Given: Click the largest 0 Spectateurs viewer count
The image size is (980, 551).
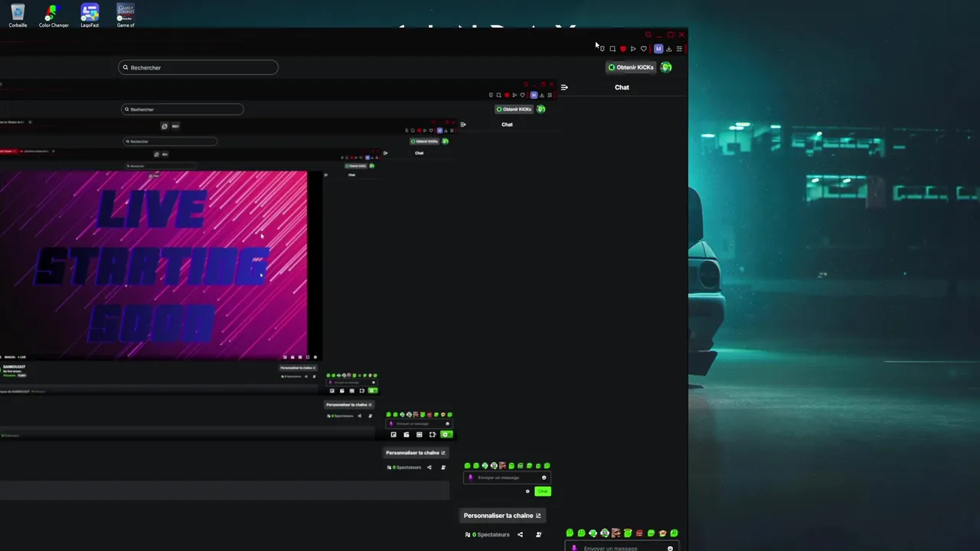Looking at the screenshot, I should (488, 535).
